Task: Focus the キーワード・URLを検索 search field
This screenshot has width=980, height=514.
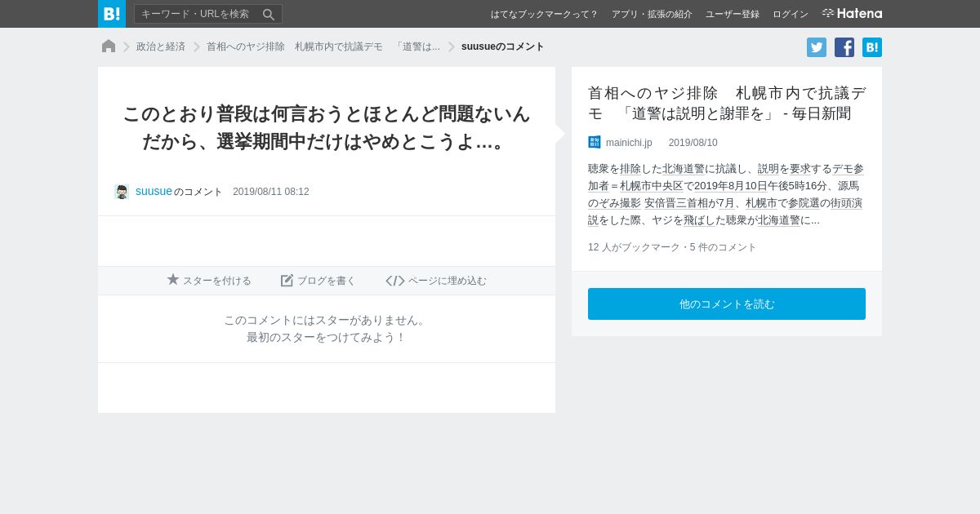Action: point(208,14)
